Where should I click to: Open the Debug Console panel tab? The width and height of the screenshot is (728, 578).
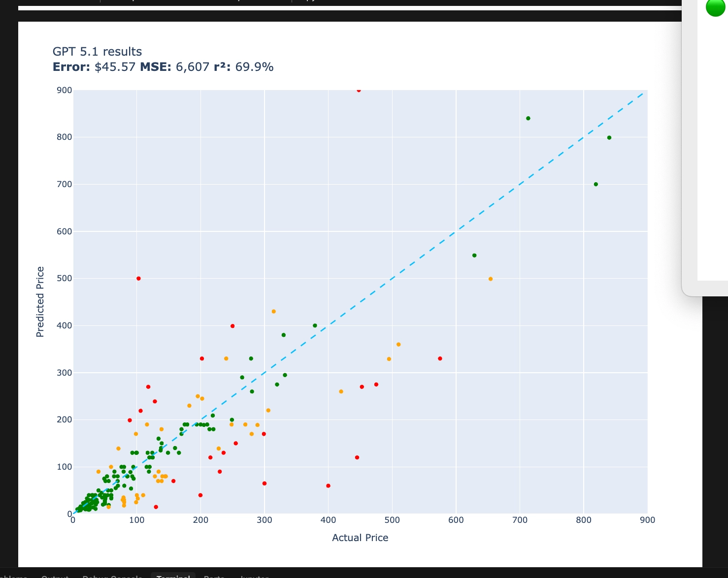112,576
